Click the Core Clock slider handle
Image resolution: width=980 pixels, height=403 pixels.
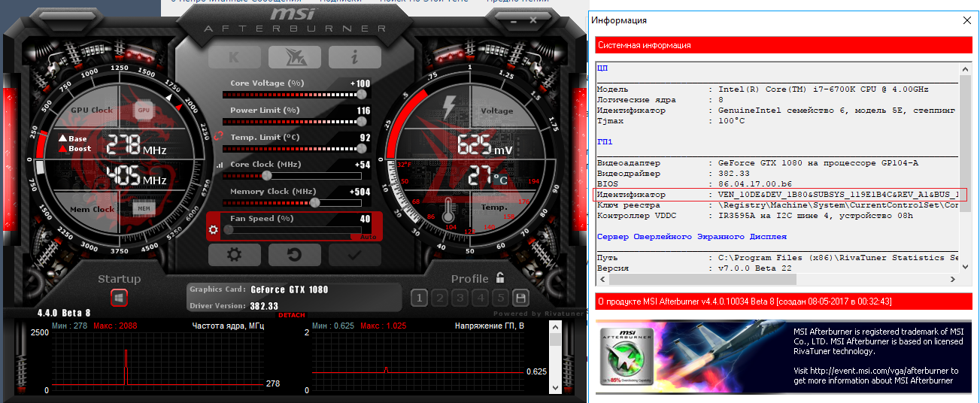pos(266,175)
